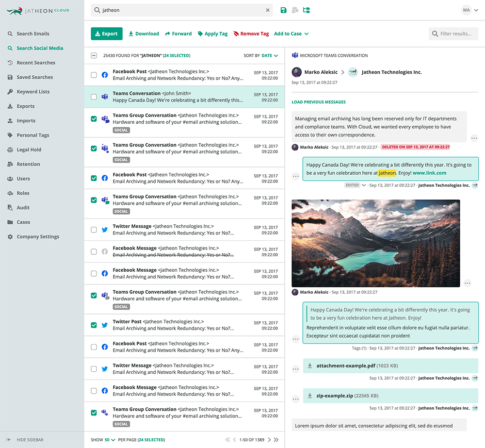The height and width of the screenshot is (448, 485).
Task: Open the three-dot menu beside the 'Reprehenderit in voluptate' reply
Action: [296, 339]
